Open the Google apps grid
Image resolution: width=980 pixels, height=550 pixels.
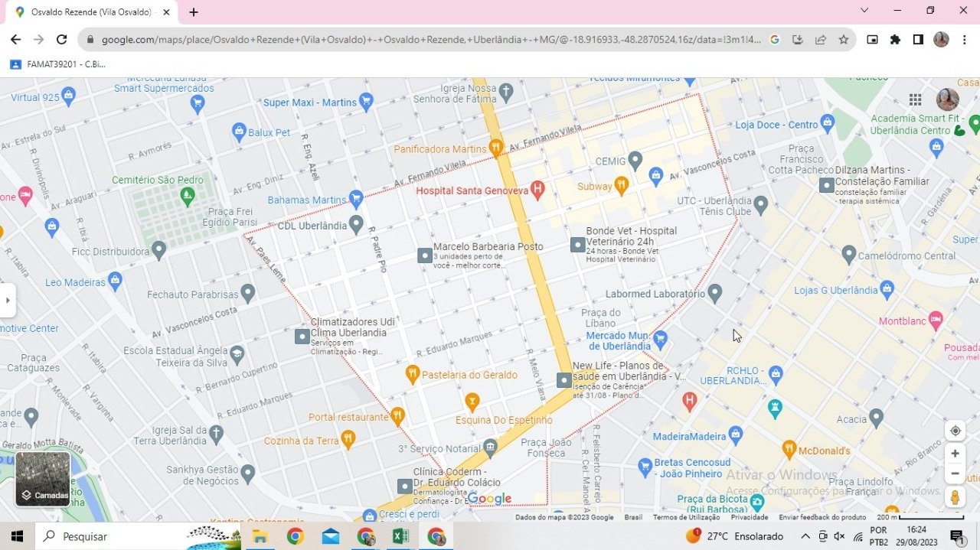pyautogui.click(x=915, y=99)
